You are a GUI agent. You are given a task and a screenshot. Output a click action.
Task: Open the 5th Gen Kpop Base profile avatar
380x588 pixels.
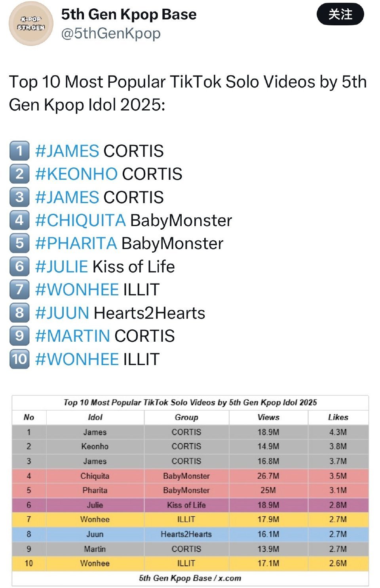(x=31, y=23)
